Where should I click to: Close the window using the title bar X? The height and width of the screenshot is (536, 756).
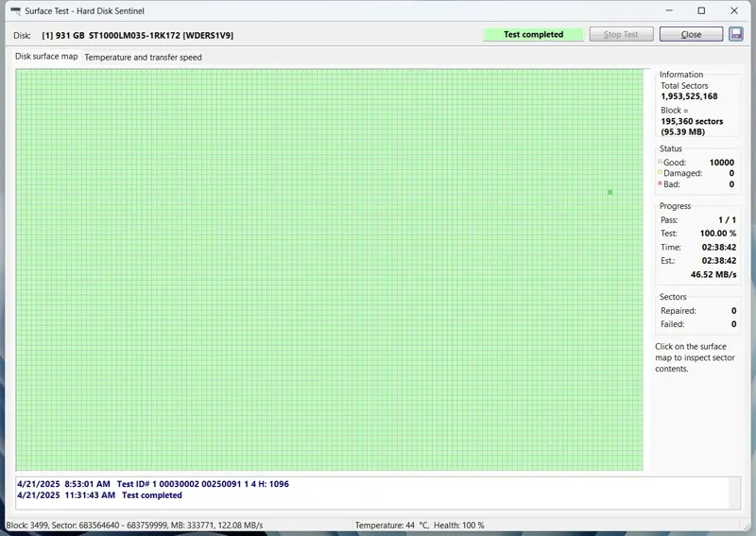[x=735, y=10]
